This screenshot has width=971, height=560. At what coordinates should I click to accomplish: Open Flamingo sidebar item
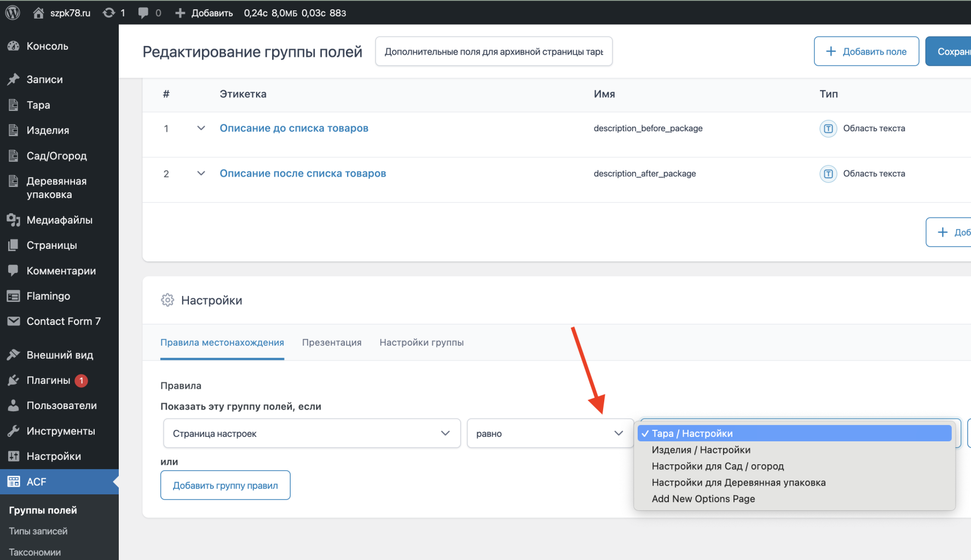click(x=48, y=296)
